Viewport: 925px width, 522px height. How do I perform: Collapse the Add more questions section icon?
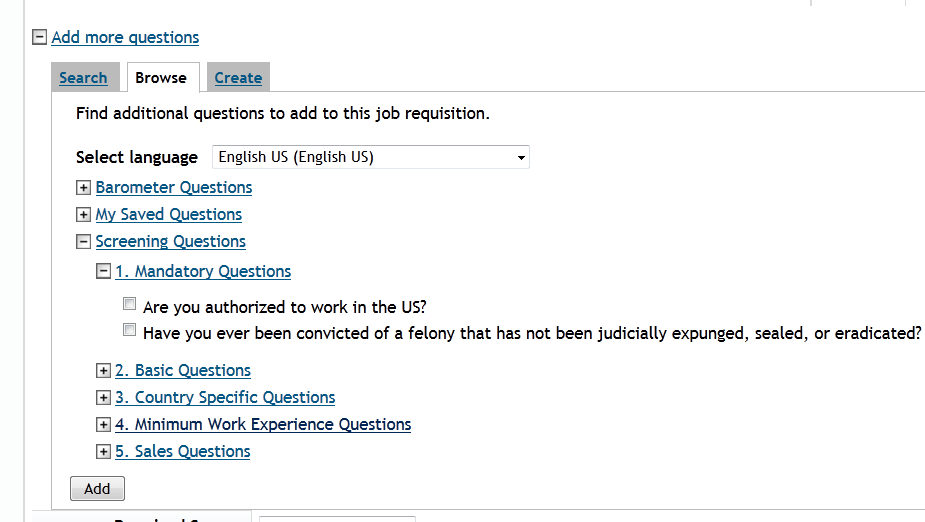(x=39, y=37)
